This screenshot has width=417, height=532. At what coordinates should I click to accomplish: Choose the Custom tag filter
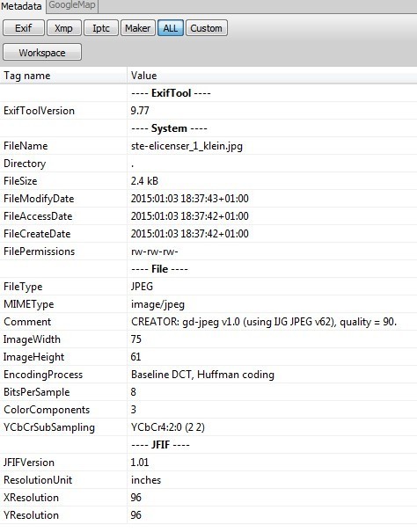point(206,28)
